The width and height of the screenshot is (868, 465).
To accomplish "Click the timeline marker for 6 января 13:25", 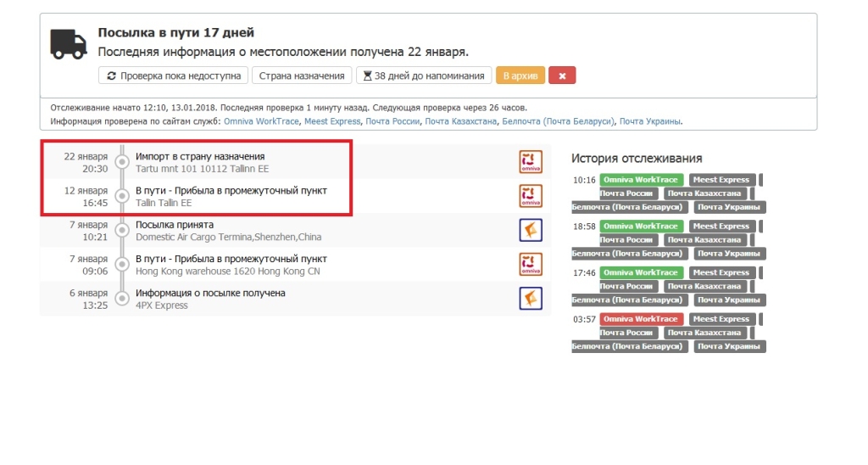I will coord(122,299).
